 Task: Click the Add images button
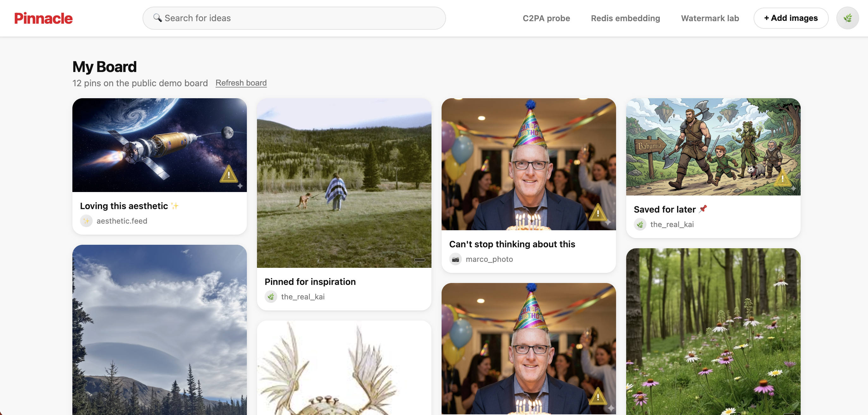pyautogui.click(x=791, y=18)
